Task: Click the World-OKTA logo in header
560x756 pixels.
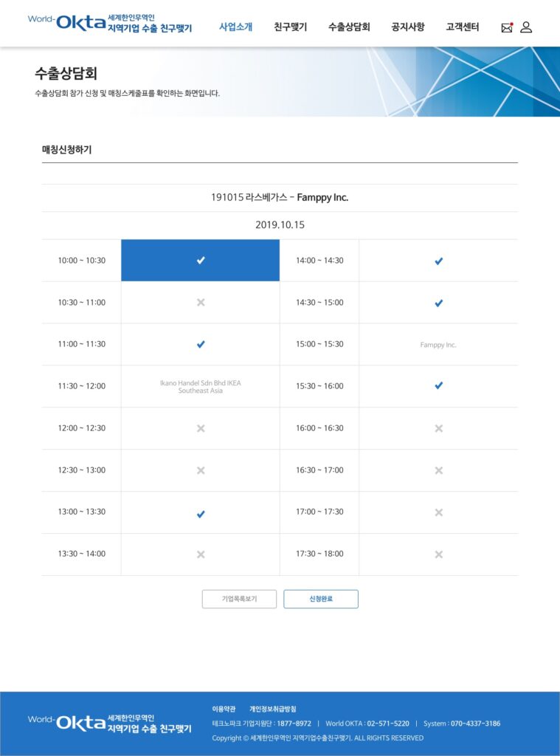Action: [x=109, y=23]
